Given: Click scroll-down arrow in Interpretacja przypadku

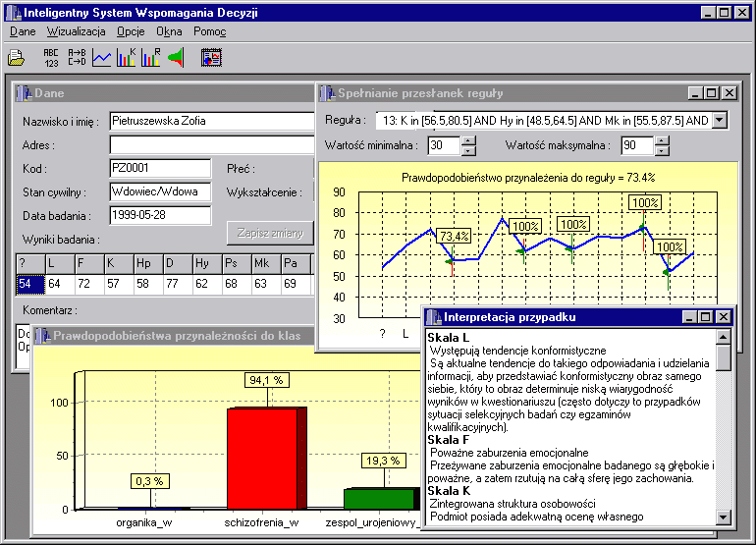Looking at the screenshot, I should pyautogui.click(x=724, y=517).
